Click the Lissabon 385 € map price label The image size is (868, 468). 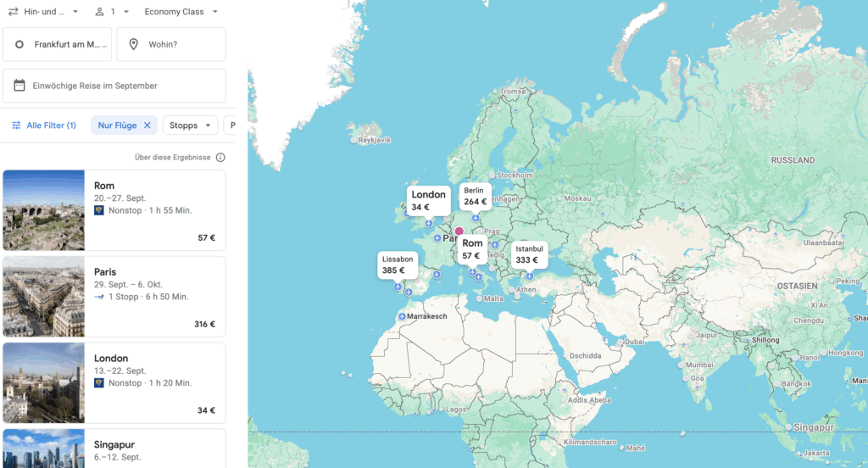[x=397, y=265]
